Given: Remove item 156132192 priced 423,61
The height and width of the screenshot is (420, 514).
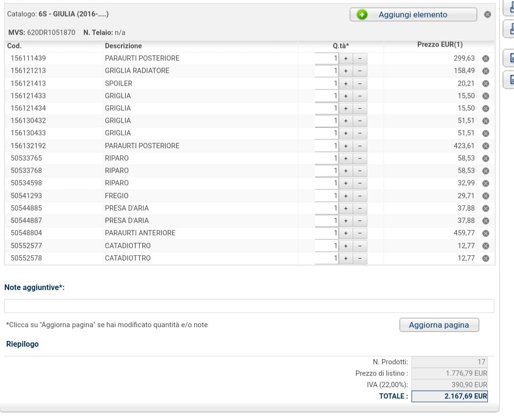Looking at the screenshot, I should point(485,146).
